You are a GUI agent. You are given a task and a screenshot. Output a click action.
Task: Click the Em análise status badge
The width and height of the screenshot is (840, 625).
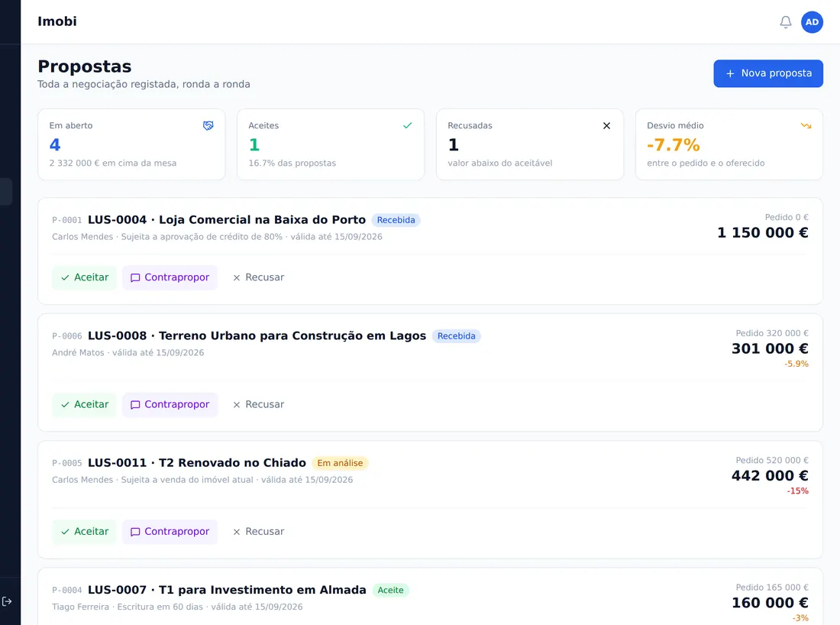coord(340,463)
